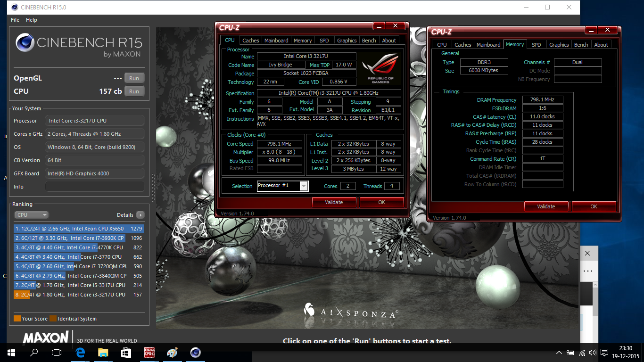Switch to Graphics tab in right CPU-Z

(559, 45)
